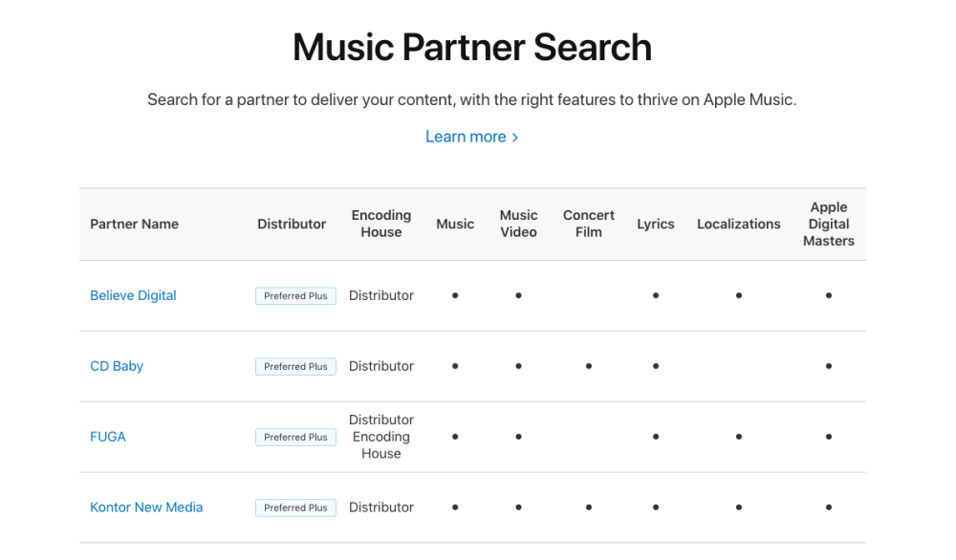Open the Kontor New Media partner page
Screen dimensions: 956x560
click(146, 507)
